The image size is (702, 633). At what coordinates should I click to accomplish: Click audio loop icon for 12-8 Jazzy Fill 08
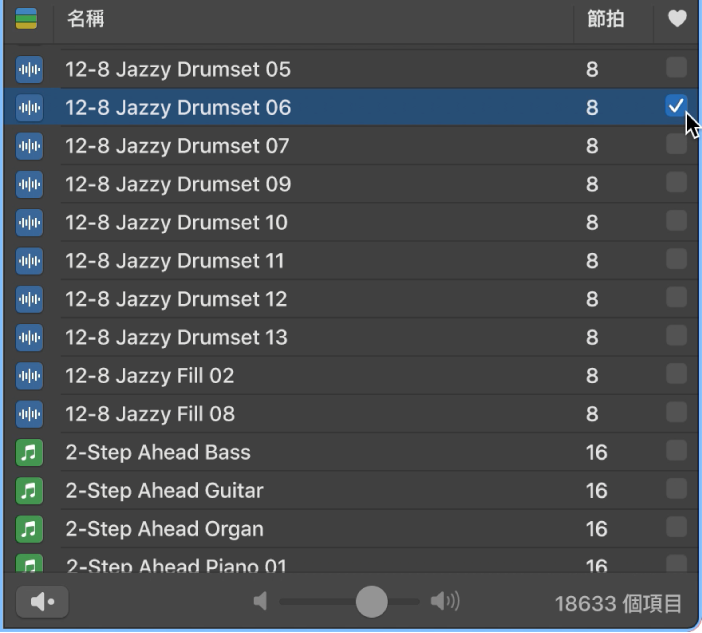pyautogui.click(x=30, y=414)
